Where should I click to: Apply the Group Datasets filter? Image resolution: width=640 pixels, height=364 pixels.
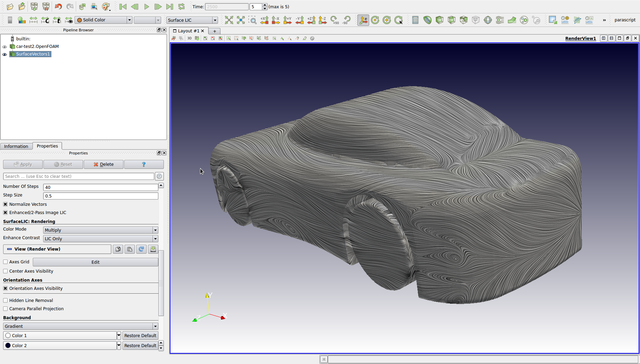tap(524, 20)
